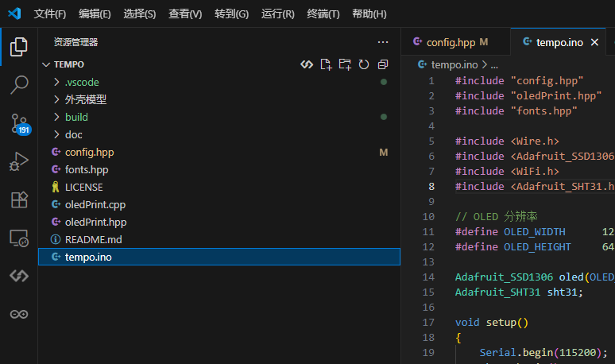
Task: Expand the build folder
Action: point(76,117)
